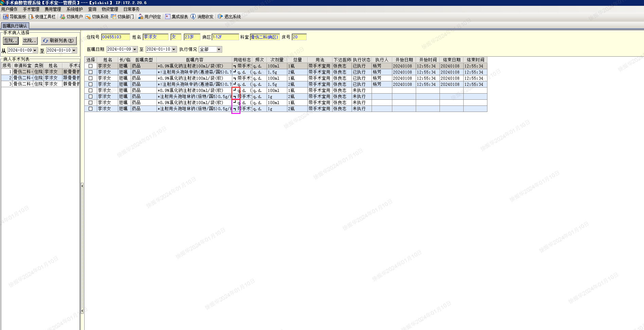Click the 姓名 field showing 李浓女
This screenshot has width=644, height=330.
[156, 37]
